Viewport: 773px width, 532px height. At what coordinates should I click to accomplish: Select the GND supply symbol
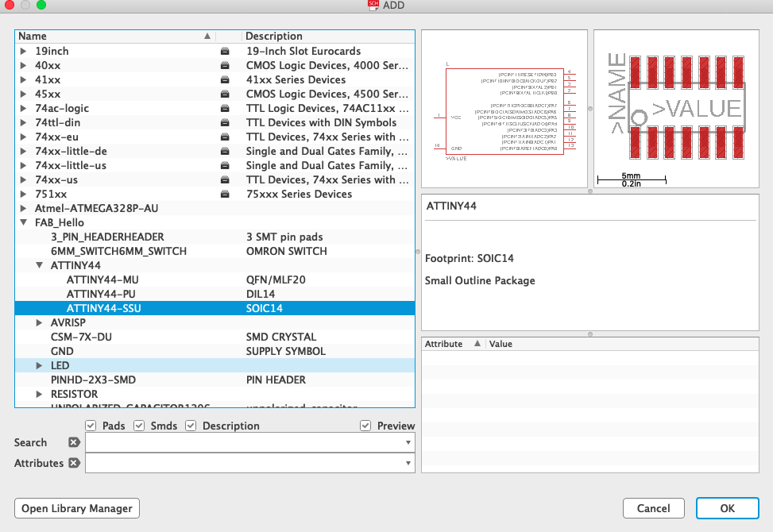(x=215, y=351)
